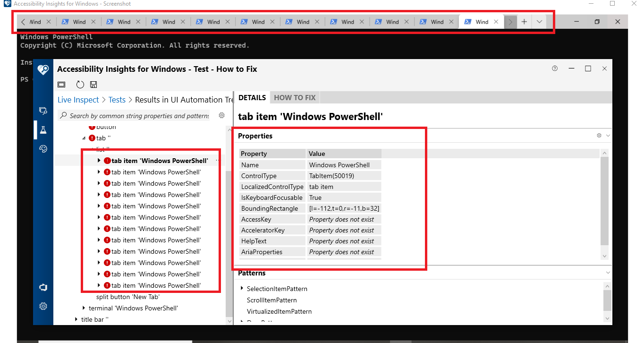644x343 pixels.
Task: Switch to the HOW TO FIX tab
Action: coord(294,97)
